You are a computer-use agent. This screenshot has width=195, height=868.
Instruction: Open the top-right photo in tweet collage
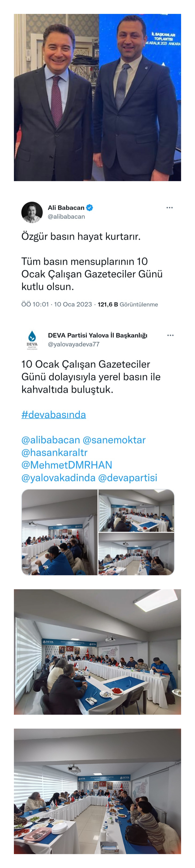[136, 510]
